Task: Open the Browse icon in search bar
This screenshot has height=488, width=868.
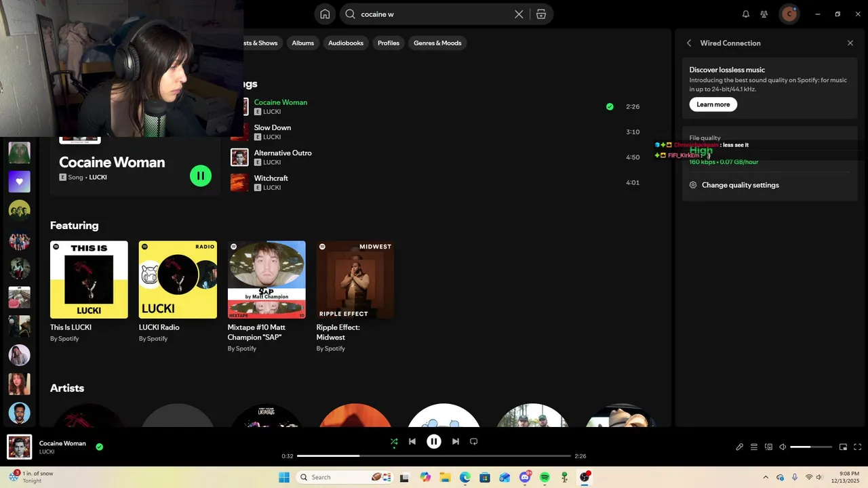Action: pyautogui.click(x=541, y=14)
